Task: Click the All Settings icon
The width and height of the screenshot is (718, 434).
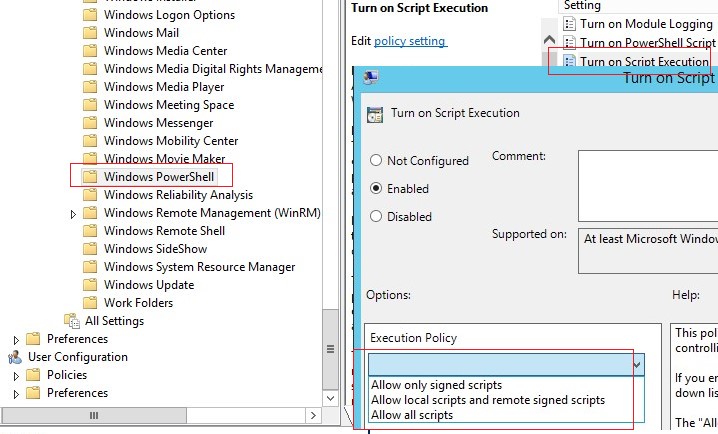Action: tap(71, 321)
